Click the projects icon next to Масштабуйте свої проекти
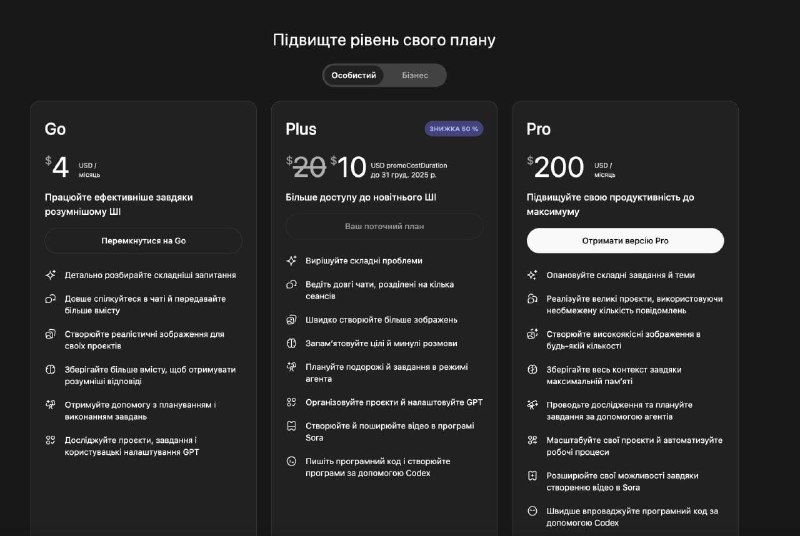 pos(532,440)
